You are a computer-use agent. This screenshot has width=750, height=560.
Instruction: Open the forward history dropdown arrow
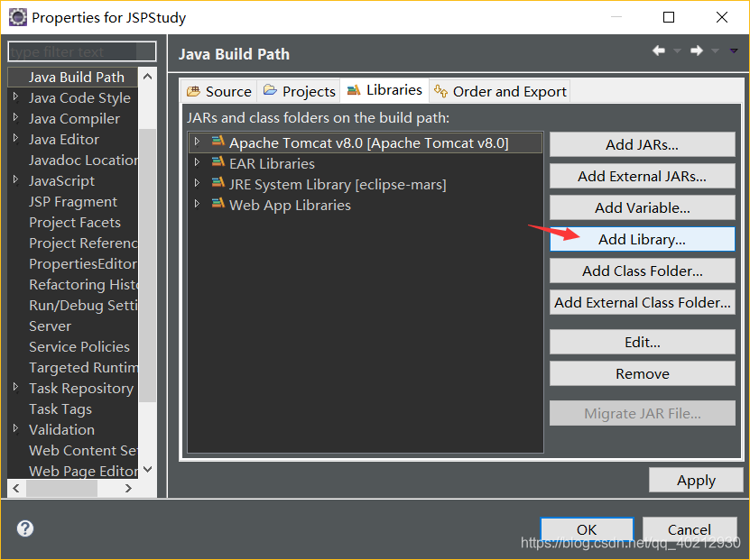click(715, 50)
